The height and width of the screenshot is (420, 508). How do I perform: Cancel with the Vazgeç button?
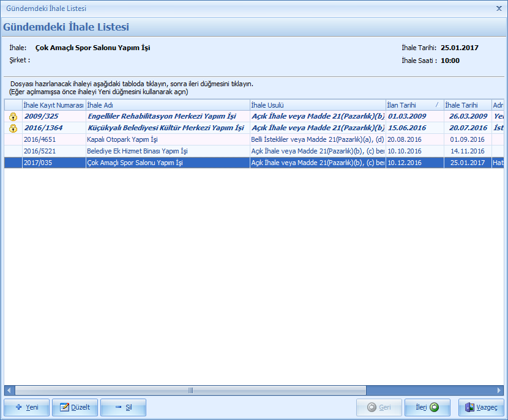[482, 407]
